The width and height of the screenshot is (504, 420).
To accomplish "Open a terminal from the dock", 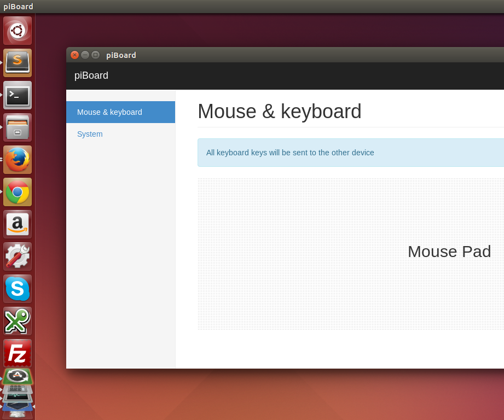I will coord(17,95).
